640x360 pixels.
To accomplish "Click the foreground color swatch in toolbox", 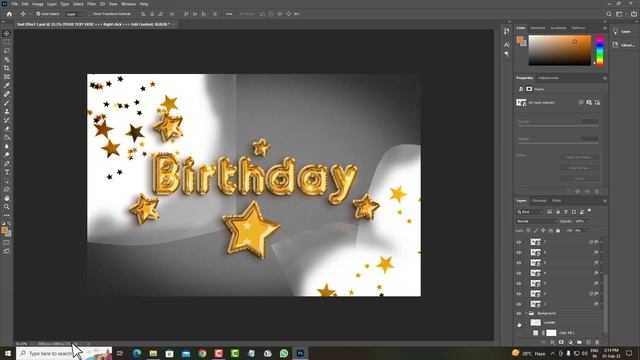I will (4, 231).
